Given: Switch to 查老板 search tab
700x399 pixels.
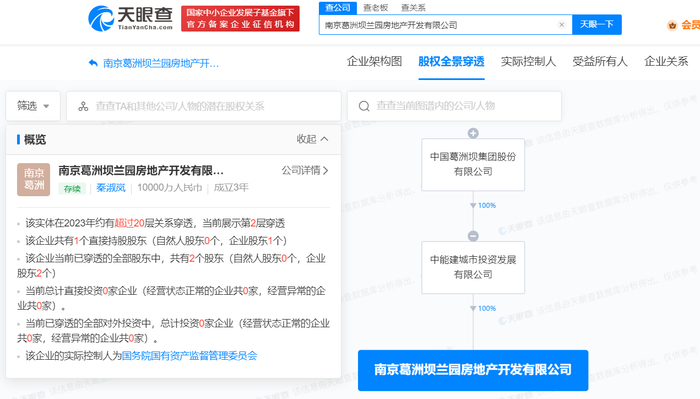Looking at the screenshot, I should click(375, 8).
